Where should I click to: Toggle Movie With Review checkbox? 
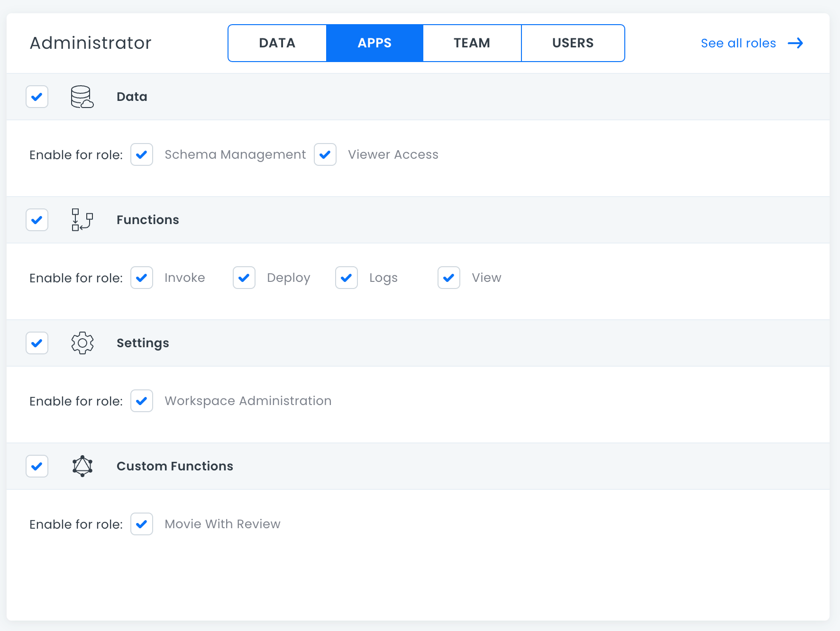142,524
